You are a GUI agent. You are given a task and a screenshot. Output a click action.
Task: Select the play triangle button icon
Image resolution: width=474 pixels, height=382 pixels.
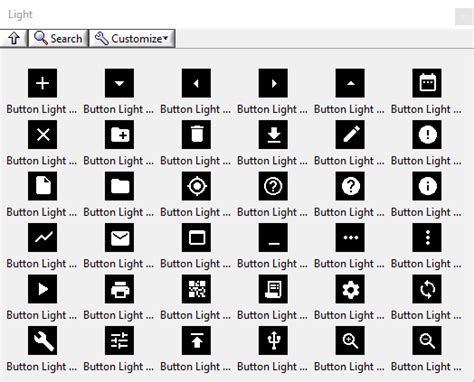click(x=42, y=289)
